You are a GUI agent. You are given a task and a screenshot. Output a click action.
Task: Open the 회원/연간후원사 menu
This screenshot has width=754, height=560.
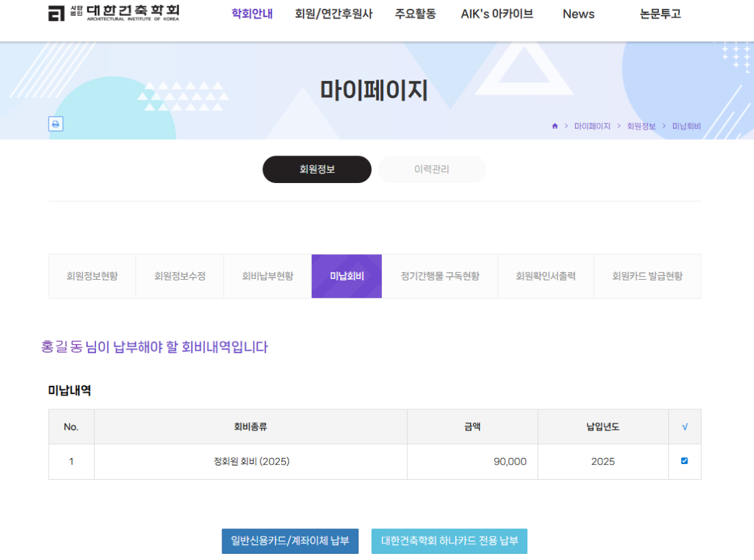point(333,14)
